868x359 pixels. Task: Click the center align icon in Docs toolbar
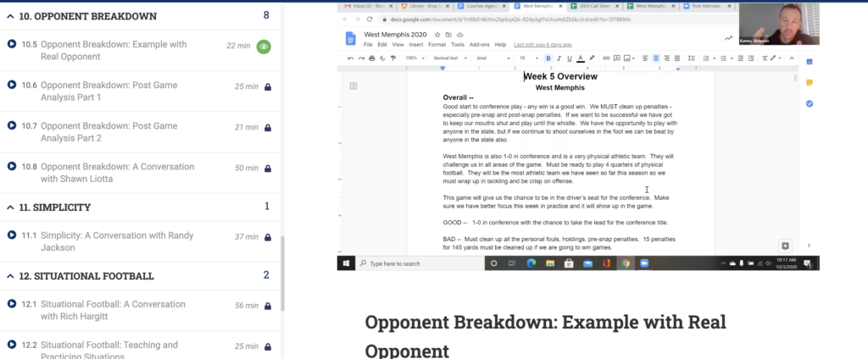pyautogui.click(x=656, y=58)
